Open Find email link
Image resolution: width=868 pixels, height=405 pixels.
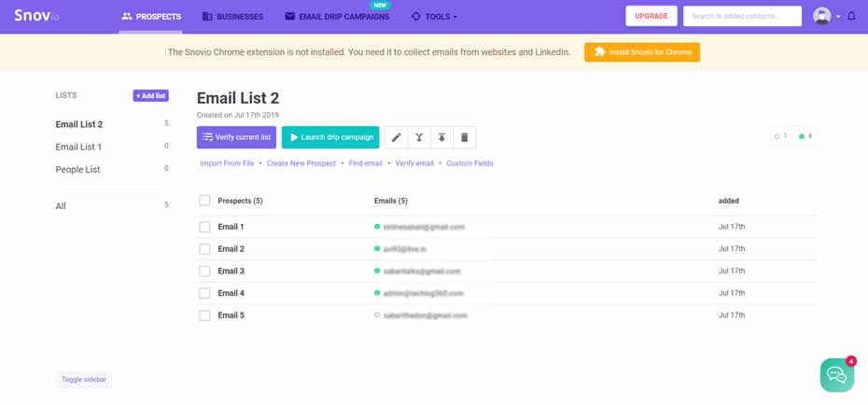[x=366, y=163]
